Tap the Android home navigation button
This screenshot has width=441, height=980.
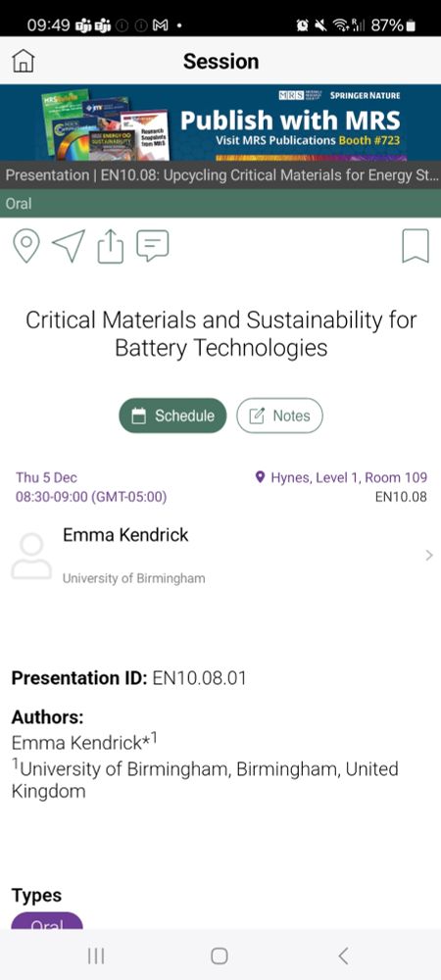pos(220,955)
